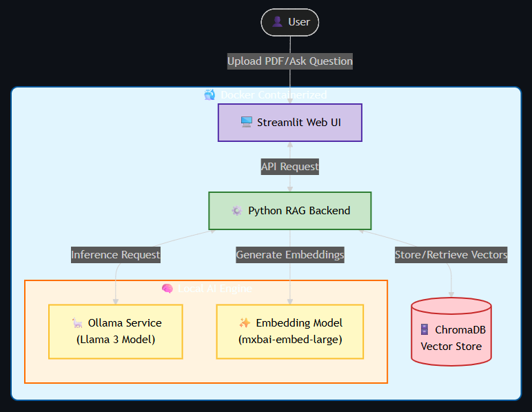Click the sparkles icon beside Embedding Model
532x412 pixels.
pyautogui.click(x=245, y=323)
